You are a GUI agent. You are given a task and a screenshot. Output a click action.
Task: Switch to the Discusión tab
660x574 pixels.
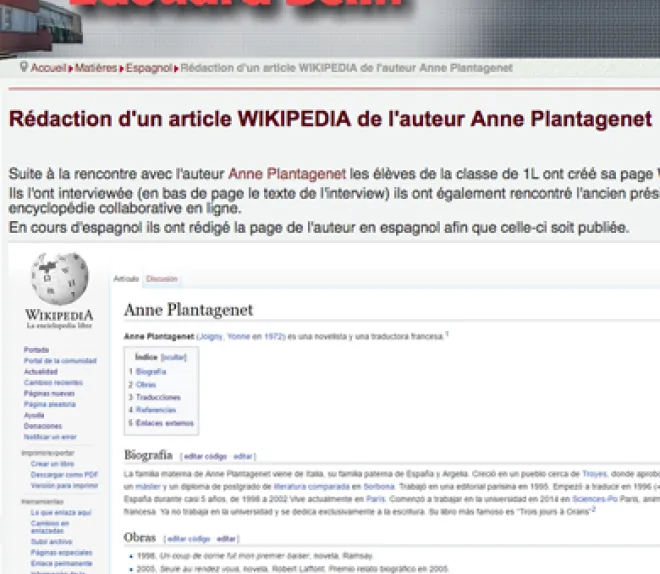tap(162, 279)
